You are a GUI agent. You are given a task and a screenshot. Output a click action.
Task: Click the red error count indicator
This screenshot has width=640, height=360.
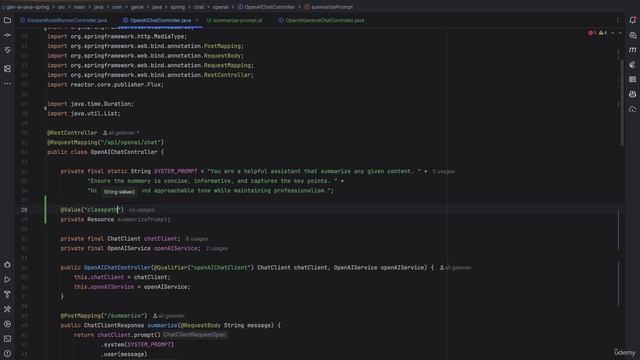(x=592, y=33)
